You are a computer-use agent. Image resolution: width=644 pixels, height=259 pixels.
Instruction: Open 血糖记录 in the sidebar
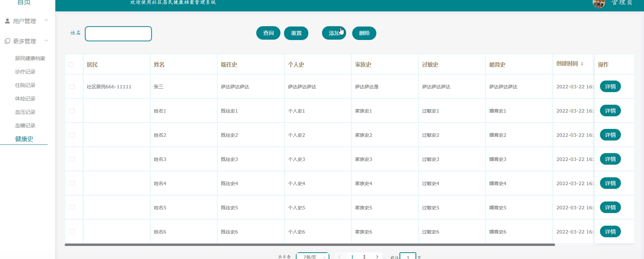25,126
